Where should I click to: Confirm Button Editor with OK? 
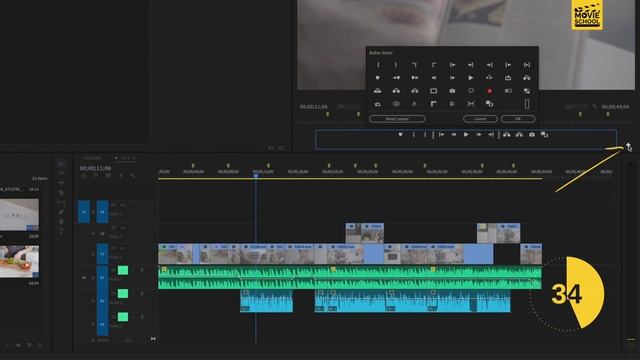click(518, 119)
